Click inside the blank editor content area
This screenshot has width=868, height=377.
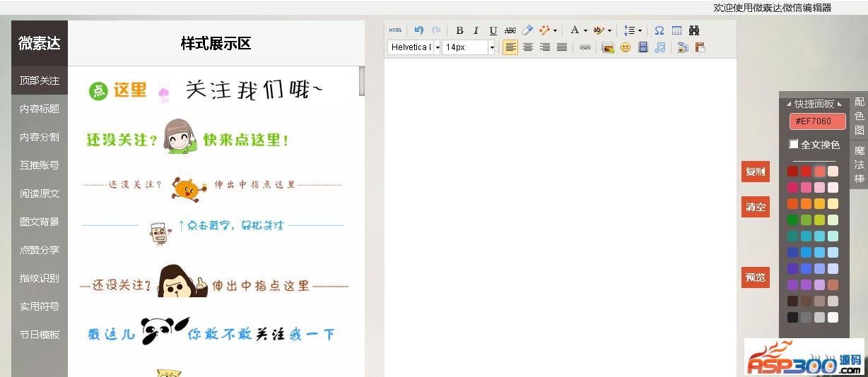point(561,217)
